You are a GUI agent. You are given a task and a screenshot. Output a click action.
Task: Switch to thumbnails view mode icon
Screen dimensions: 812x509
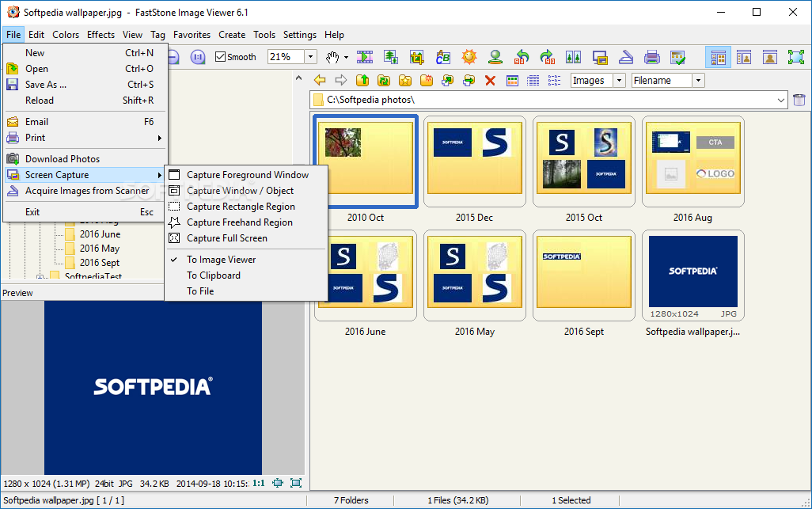pyautogui.click(x=512, y=80)
